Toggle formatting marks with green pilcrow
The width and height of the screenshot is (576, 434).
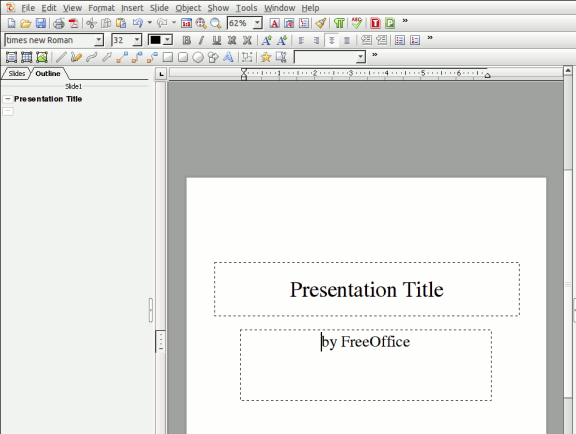[x=339, y=23]
